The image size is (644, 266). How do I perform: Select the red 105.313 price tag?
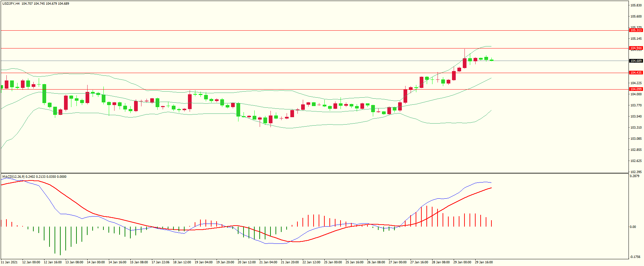click(x=636, y=30)
